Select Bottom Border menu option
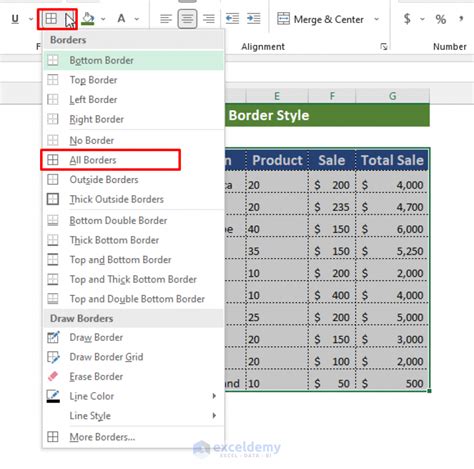474x469 pixels. [134, 60]
